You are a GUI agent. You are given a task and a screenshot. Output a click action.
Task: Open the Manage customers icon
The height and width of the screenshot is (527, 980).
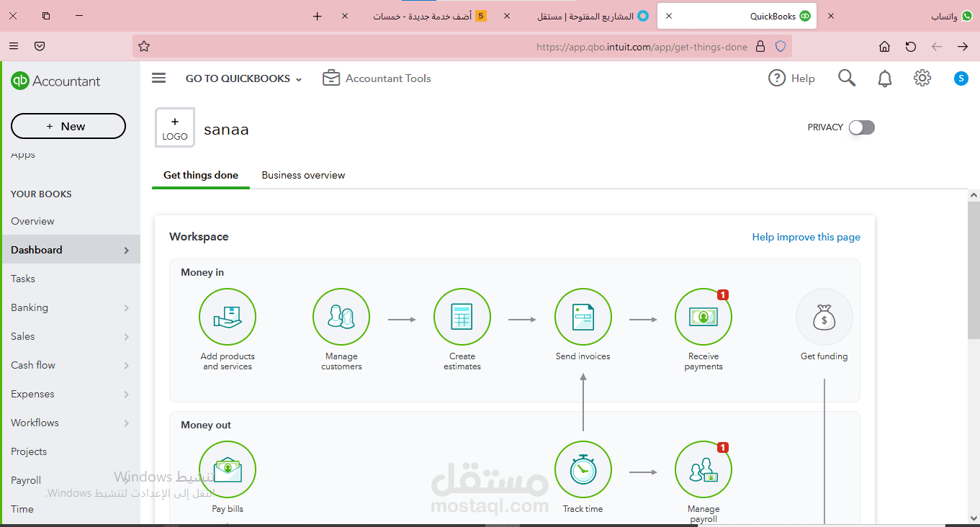(x=341, y=317)
